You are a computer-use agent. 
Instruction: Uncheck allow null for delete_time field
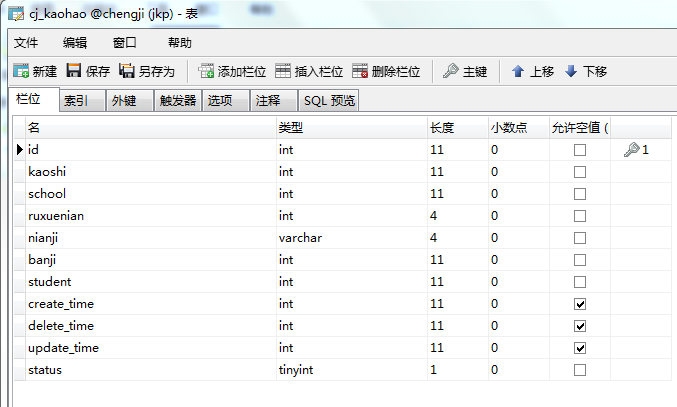coord(580,326)
